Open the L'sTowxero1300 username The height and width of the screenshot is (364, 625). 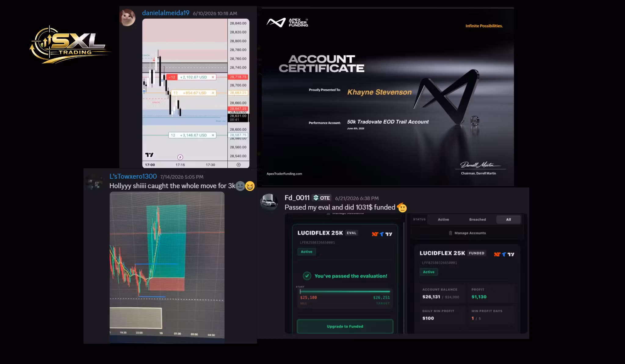click(x=133, y=177)
